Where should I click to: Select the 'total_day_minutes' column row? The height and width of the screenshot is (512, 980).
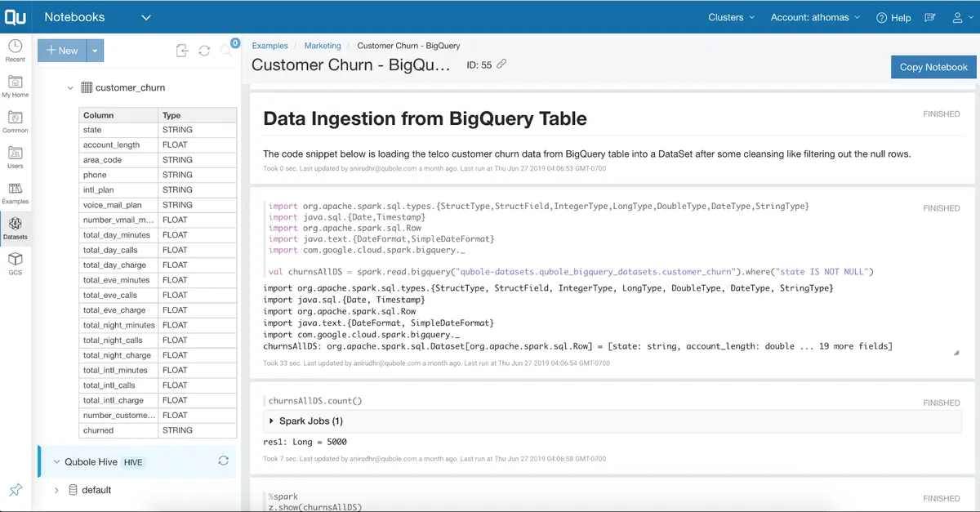[x=158, y=235]
